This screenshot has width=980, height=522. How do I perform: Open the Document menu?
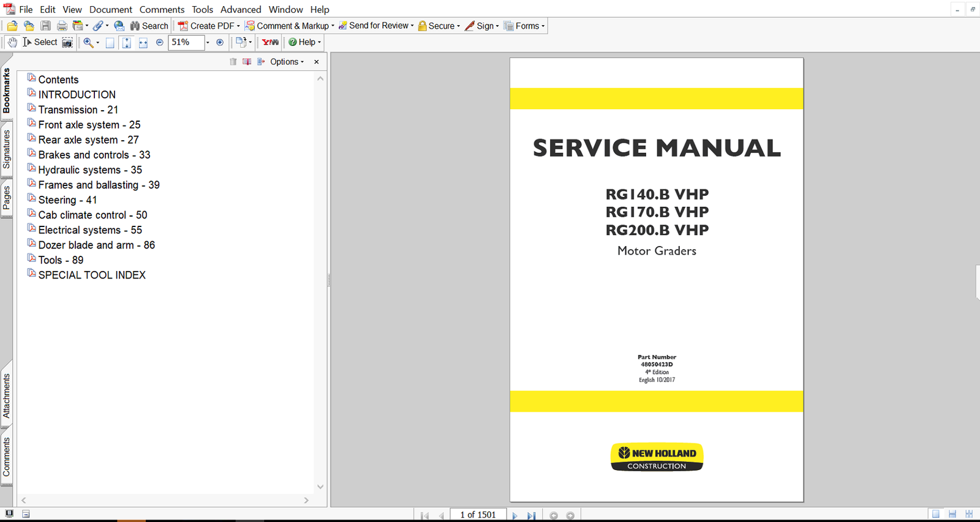pos(110,9)
